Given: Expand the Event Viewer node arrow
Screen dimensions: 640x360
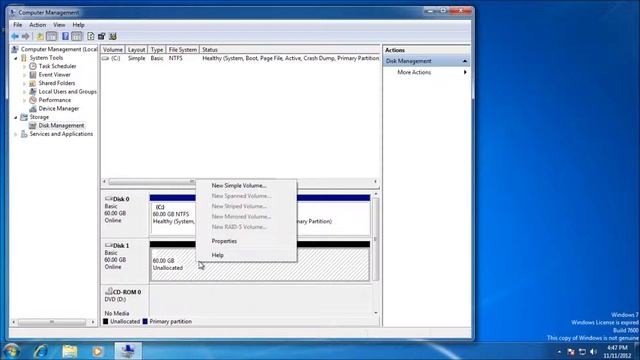Looking at the screenshot, I should [24, 75].
